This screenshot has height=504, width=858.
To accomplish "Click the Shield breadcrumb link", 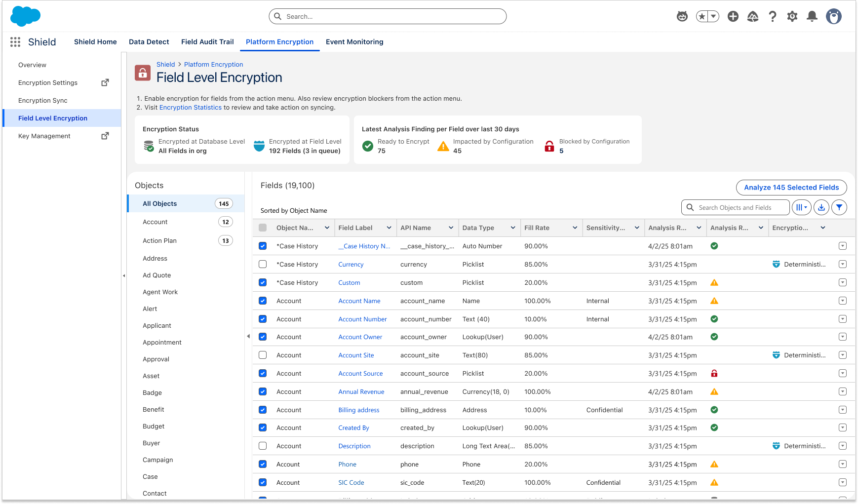I will pyautogui.click(x=166, y=64).
